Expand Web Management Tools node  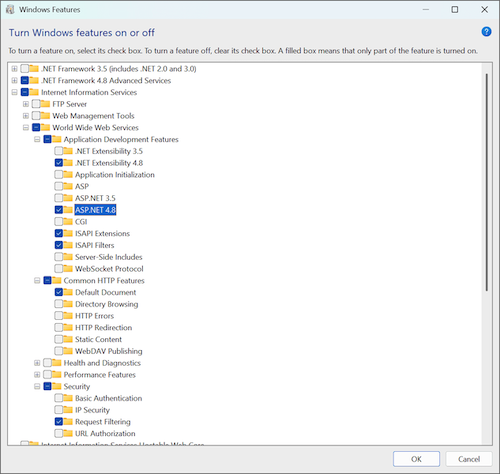click(26, 116)
